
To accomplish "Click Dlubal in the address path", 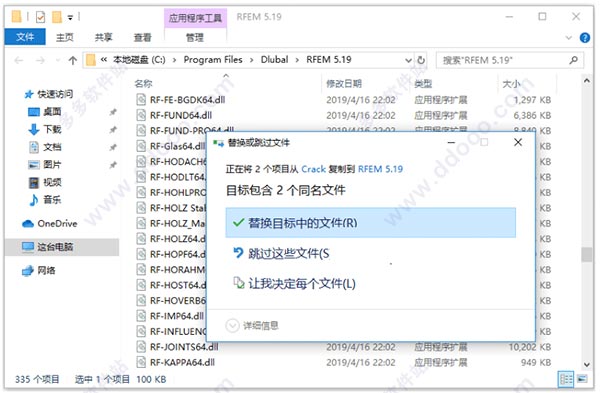I will [x=274, y=60].
